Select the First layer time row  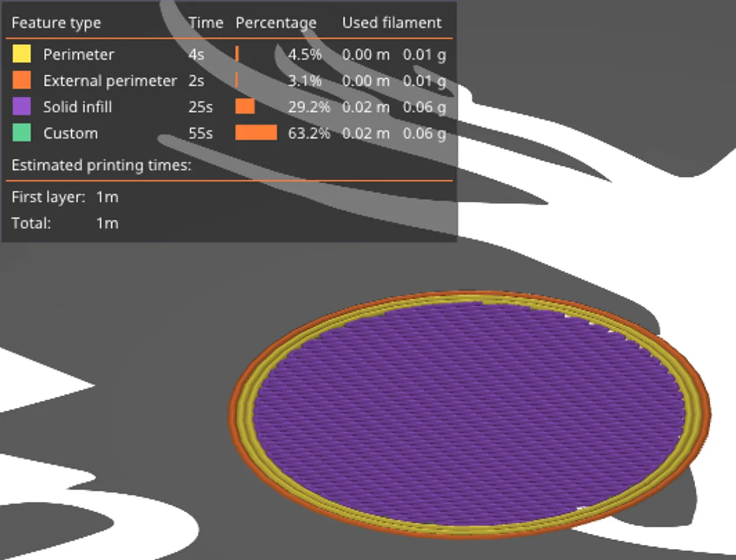(x=65, y=197)
